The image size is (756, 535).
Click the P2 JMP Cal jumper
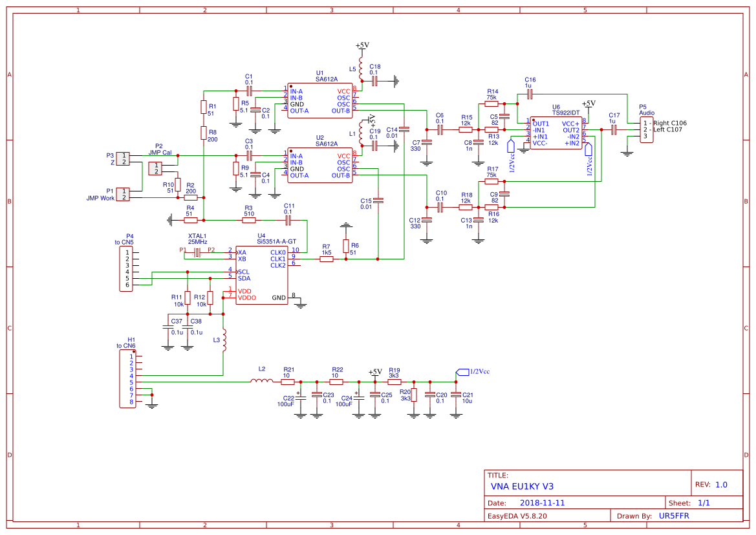click(157, 168)
